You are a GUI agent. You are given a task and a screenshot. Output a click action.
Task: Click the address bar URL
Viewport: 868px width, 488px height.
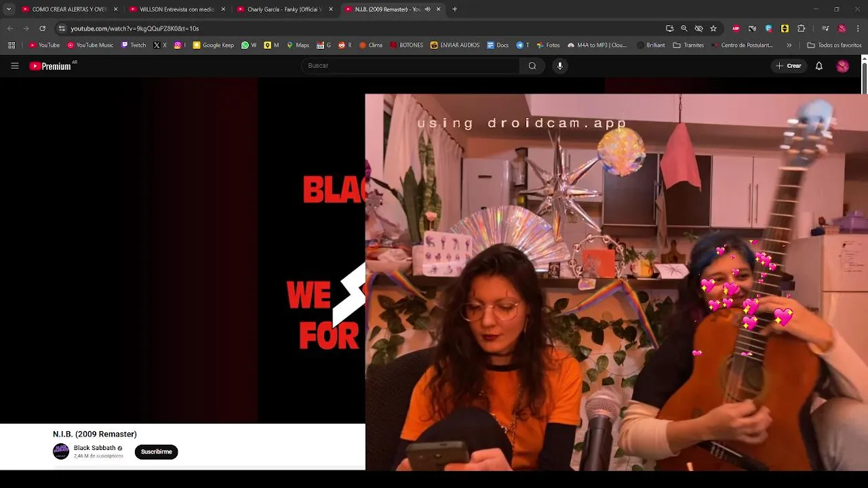coord(134,28)
